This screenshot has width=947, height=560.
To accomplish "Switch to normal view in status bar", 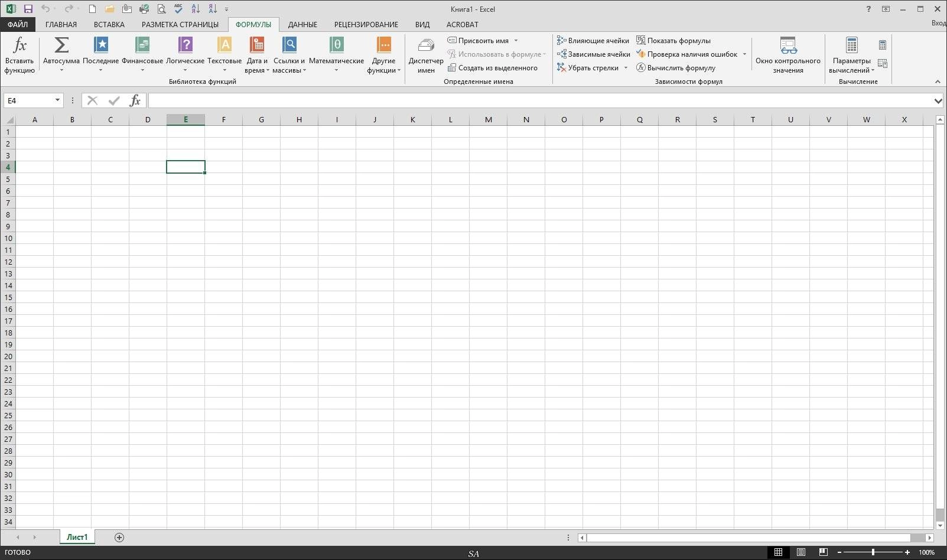I will pos(778,552).
